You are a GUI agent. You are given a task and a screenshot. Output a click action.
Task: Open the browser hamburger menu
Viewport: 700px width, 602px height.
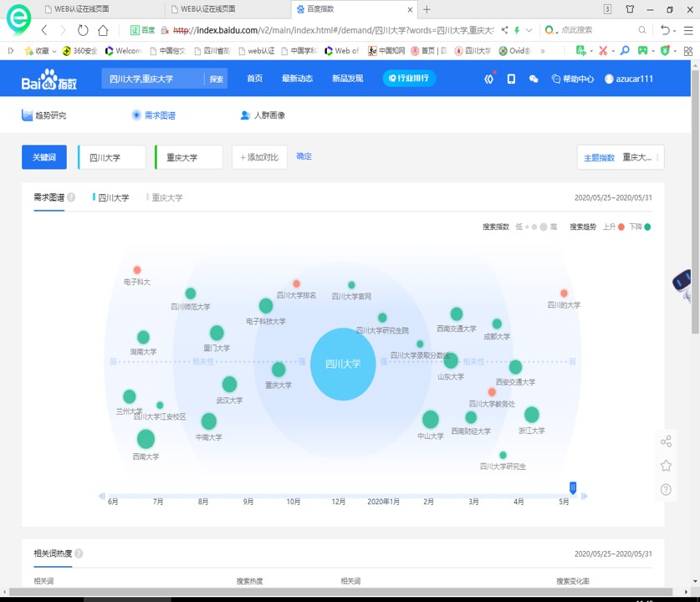(x=688, y=30)
